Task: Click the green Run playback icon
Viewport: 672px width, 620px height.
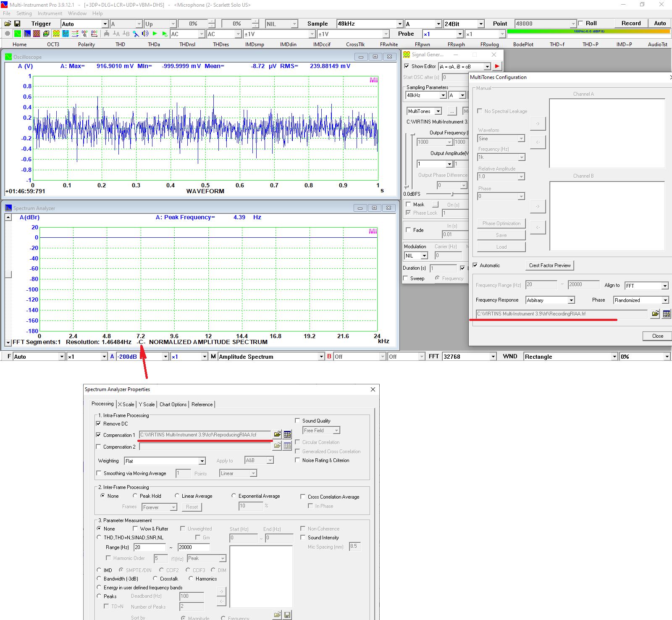Action: (155, 34)
